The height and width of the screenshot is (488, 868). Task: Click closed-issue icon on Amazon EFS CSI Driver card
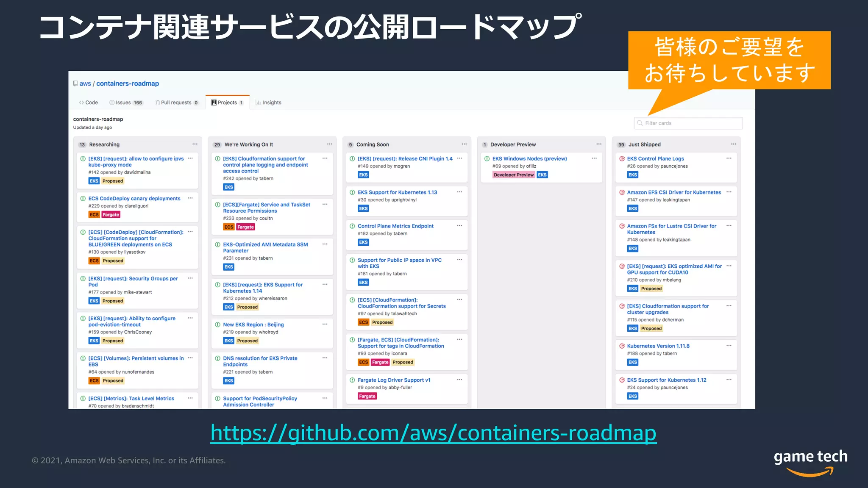click(x=622, y=192)
